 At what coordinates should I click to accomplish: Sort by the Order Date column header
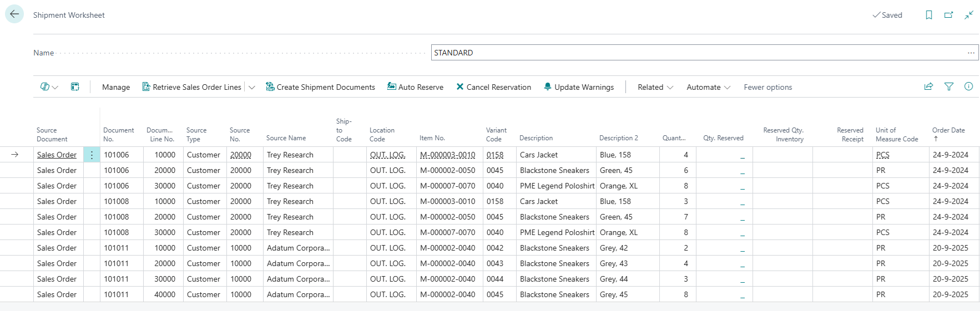(948, 131)
